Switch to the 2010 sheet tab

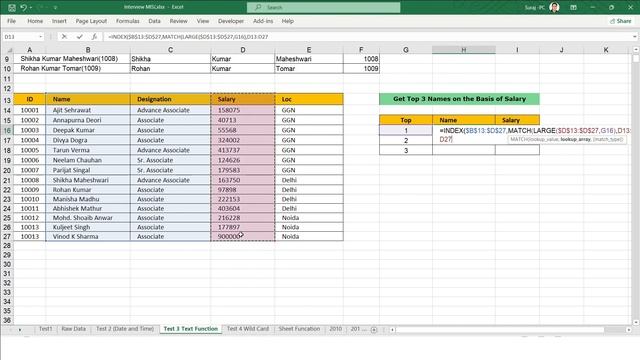tap(336, 329)
